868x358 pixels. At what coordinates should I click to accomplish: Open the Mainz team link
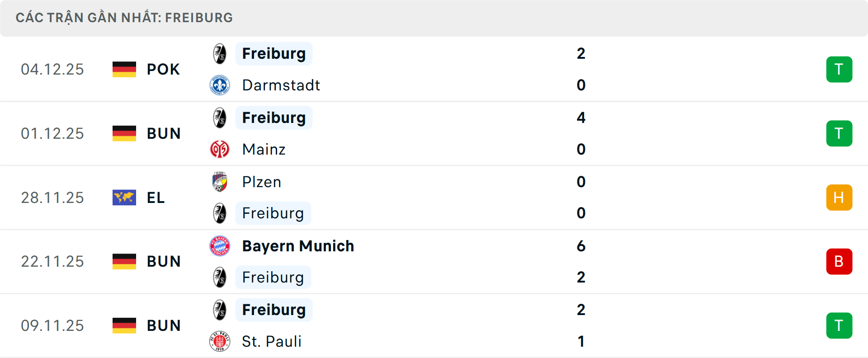264,149
